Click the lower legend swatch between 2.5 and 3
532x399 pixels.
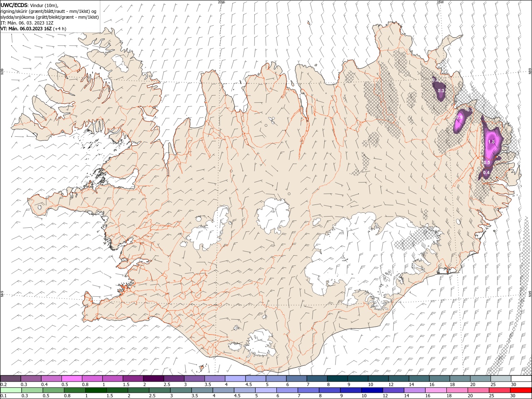(x=159, y=390)
